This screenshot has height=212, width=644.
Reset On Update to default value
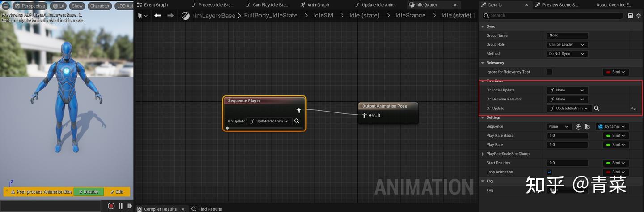pos(633,108)
